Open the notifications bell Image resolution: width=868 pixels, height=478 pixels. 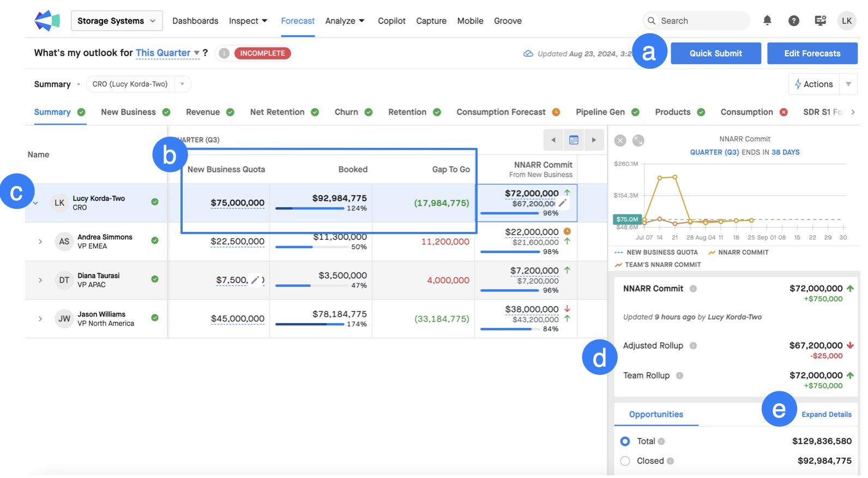coord(767,21)
